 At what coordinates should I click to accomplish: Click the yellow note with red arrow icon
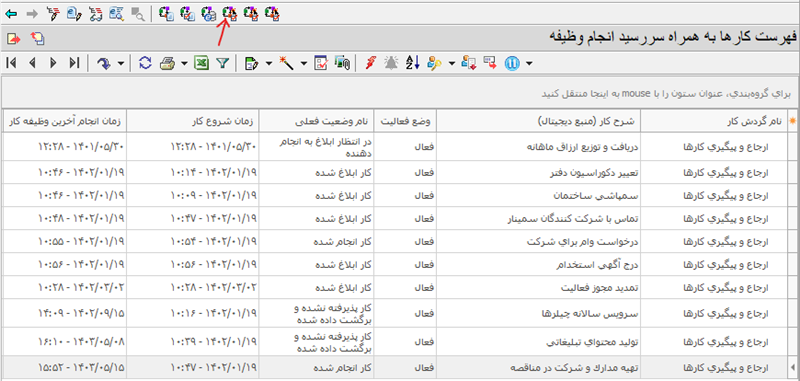pyautogui.click(x=13, y=38)
